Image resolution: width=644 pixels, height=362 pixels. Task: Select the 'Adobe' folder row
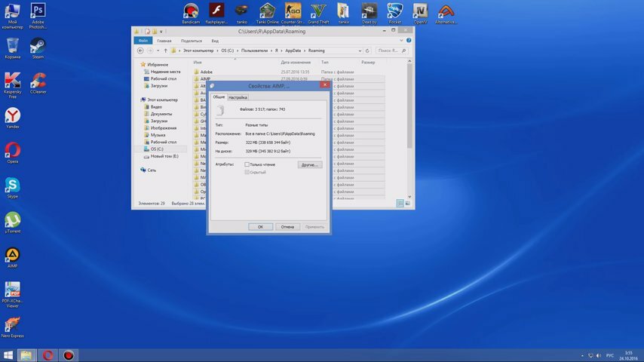(x=289, y=72)
